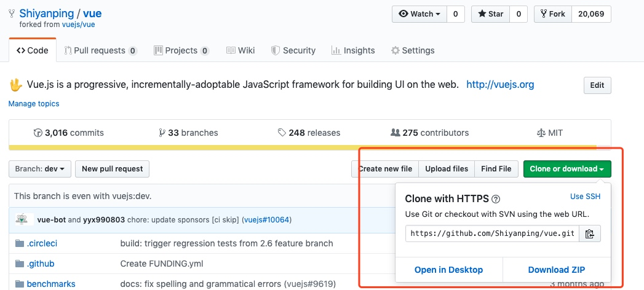Star the repository
644x290 pixels.
(x=490, y=14)
